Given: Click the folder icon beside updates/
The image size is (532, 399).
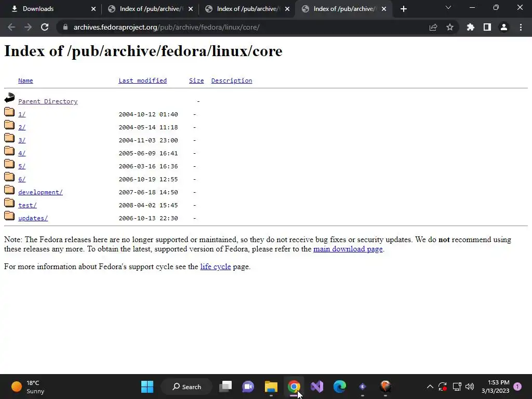Looking at the screenshot, I should [x=9, y=216].
